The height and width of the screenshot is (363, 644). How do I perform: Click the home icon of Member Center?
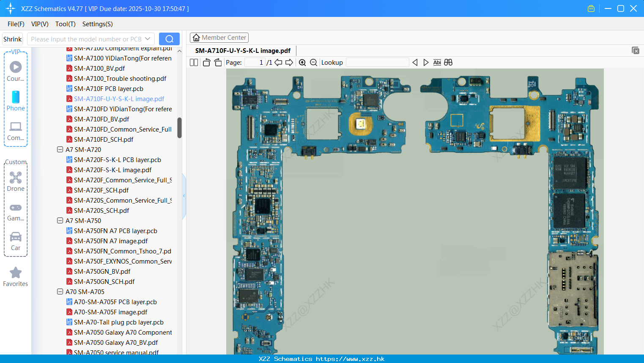pos(196,38)
